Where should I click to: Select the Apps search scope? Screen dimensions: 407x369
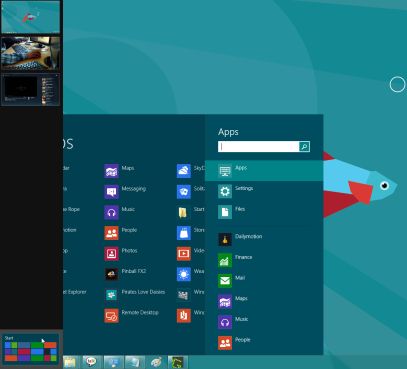(x=264, y=171)
